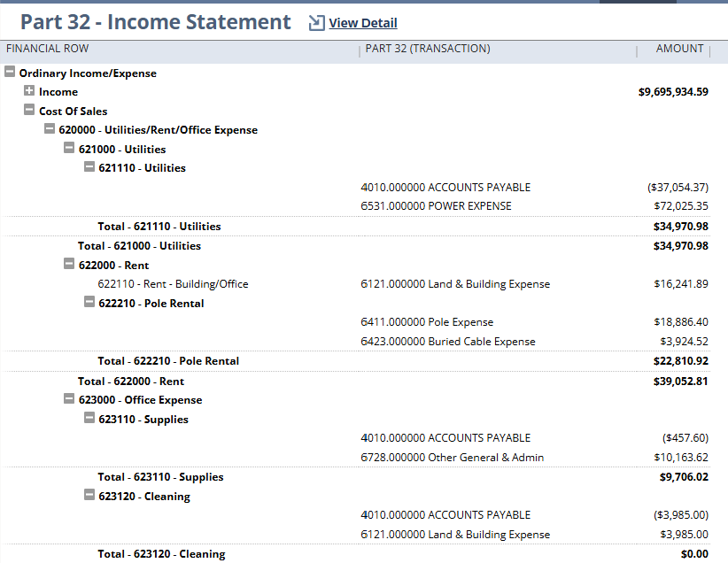The height and width of the screenshot is (563, 728).
Task: Click the Cleaning total $0.00
Action: click(694, 554)
